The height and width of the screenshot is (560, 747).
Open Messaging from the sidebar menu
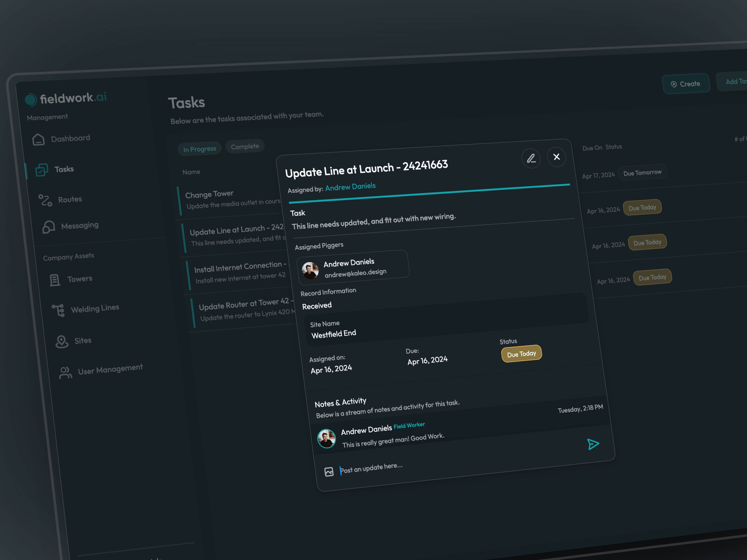pyautogui.click(x=80, y=225)
